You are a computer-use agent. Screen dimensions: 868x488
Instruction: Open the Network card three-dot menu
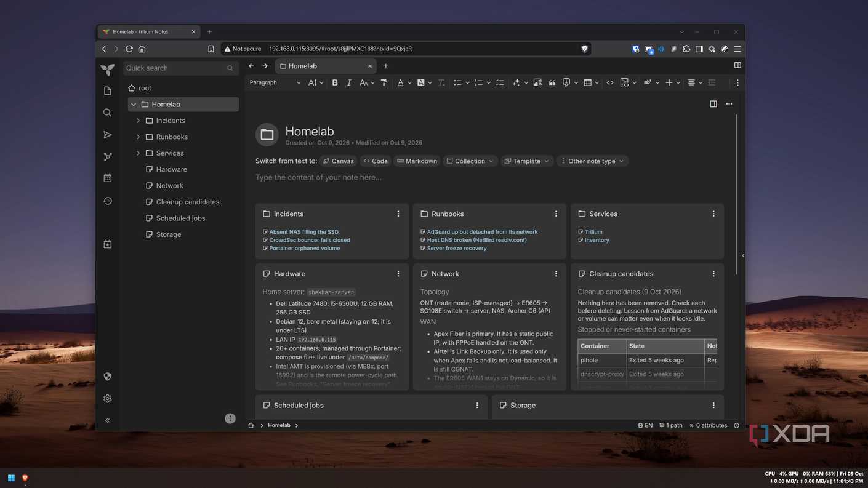[556, 274]
